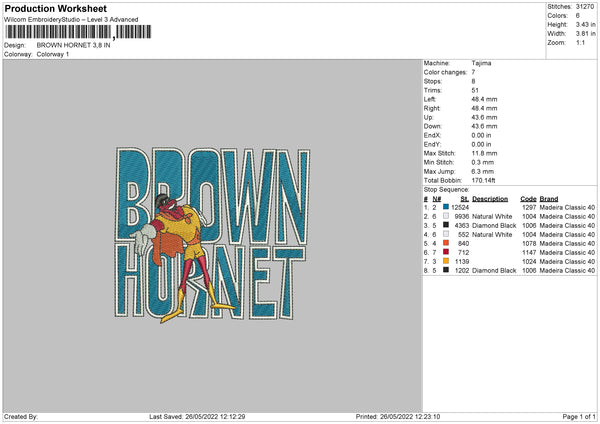This screenshot has height=424, width=600.
Task: Click the stitch count '12524' in row 1
Action: point(460,207)
